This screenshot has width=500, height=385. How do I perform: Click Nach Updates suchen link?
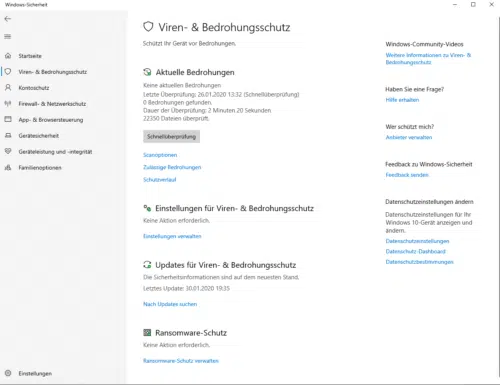click(x=170, y=304)
